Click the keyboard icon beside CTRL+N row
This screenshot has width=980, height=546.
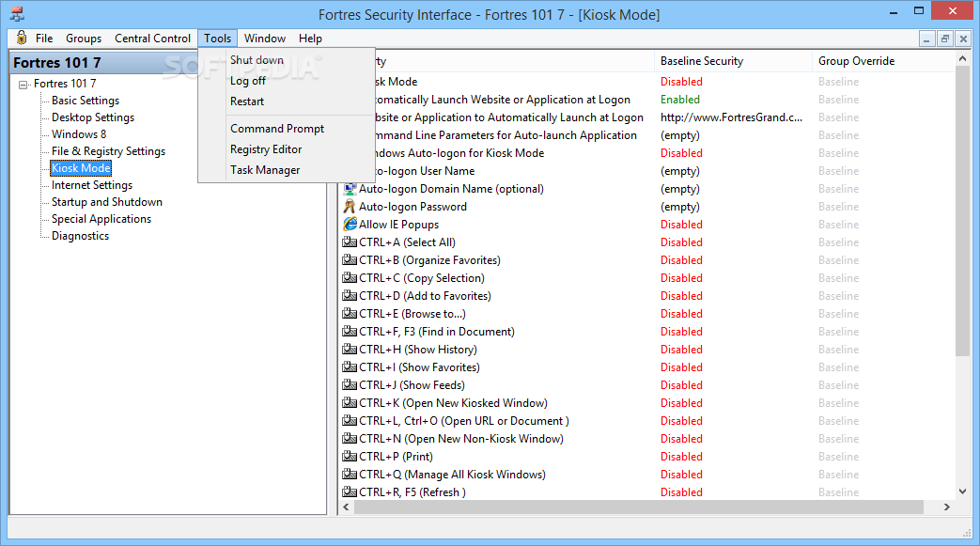tap(350, 438)
